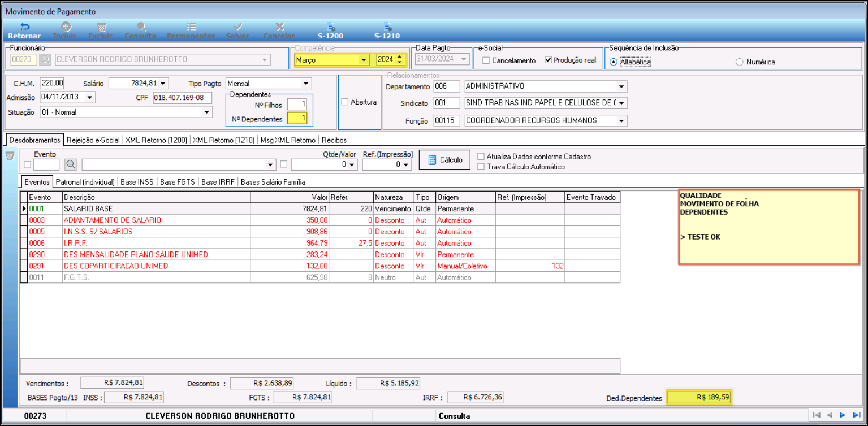The width and height of the screenshot is (868, 426).
Task: Open the S-1200 e-Social event
Action: pyautogui.click(x=331, y=31)
